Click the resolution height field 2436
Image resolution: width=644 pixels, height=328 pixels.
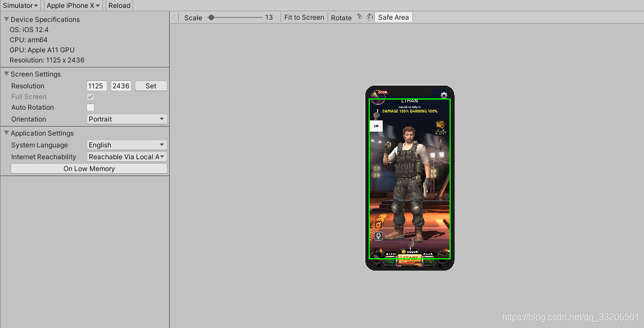tap(121, 86)
